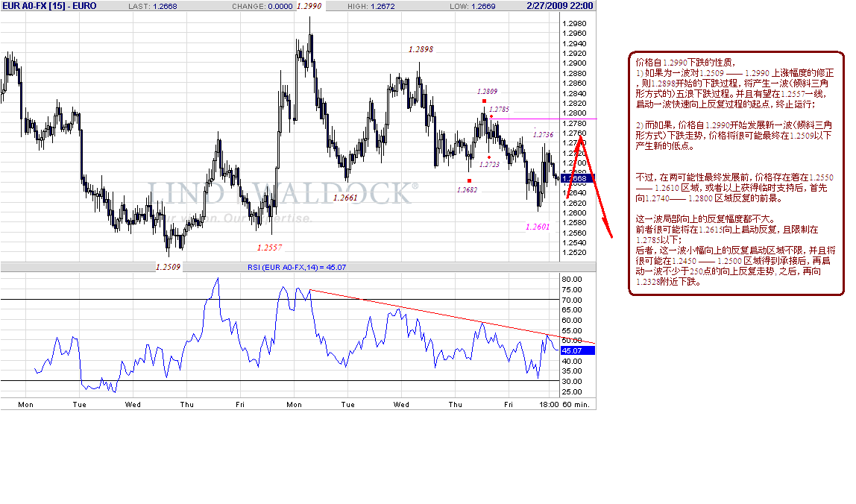
Task: Select price axis label 1.2840
Action: click(x=574, y=93)
